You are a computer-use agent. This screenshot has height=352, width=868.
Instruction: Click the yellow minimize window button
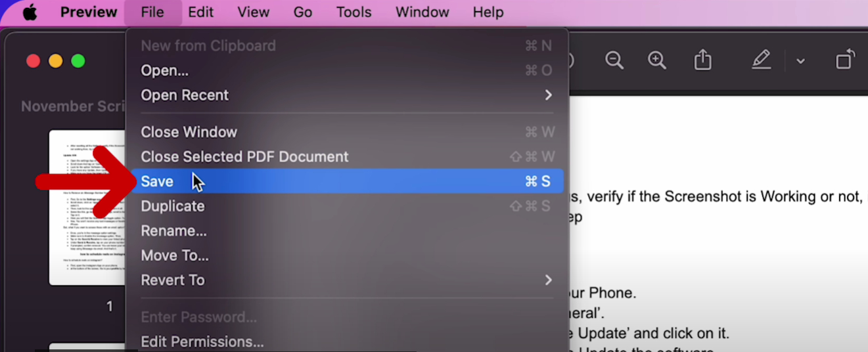[x=56, y=61]
